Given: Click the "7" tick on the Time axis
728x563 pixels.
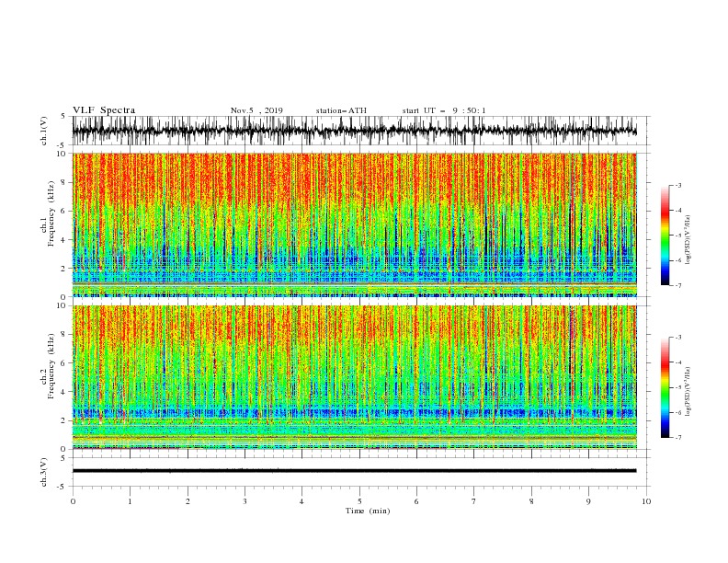Looking at the screenshot, I should coord(473,501).
